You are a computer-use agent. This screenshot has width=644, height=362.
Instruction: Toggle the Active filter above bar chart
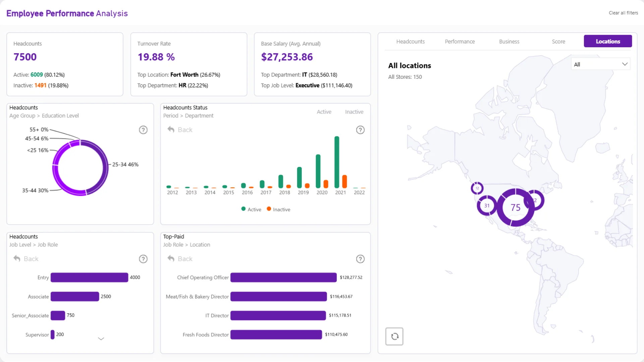coord(324,112)
